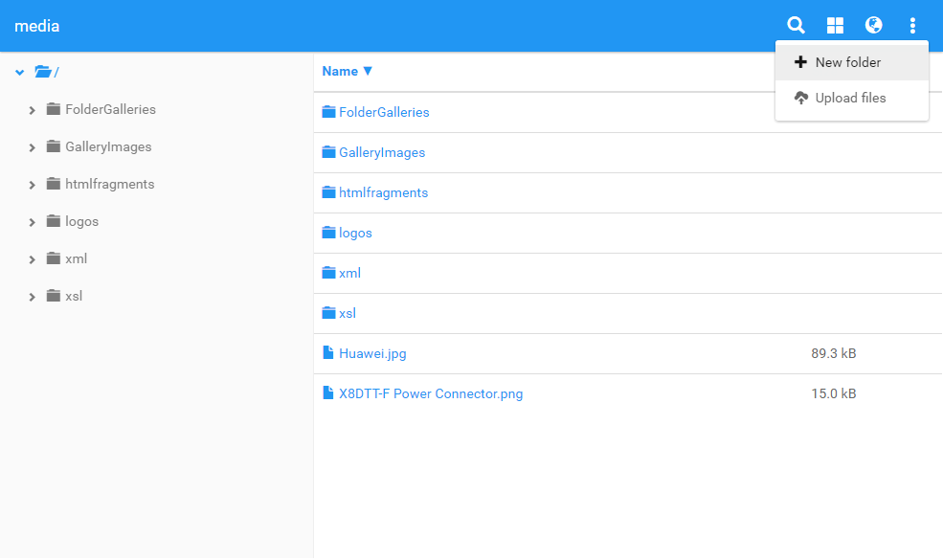Select GalleryImages in the sidebar tree

coord(108,146)
